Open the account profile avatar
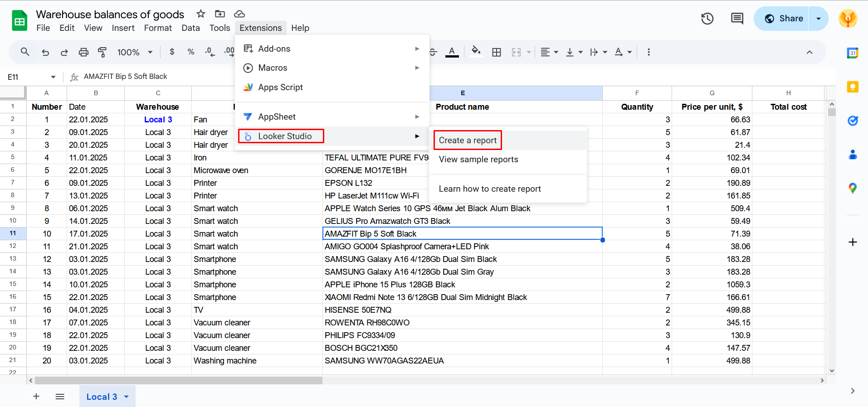This screenshot has width=868, height=407. pyautogui.click(x=848, y=19)
